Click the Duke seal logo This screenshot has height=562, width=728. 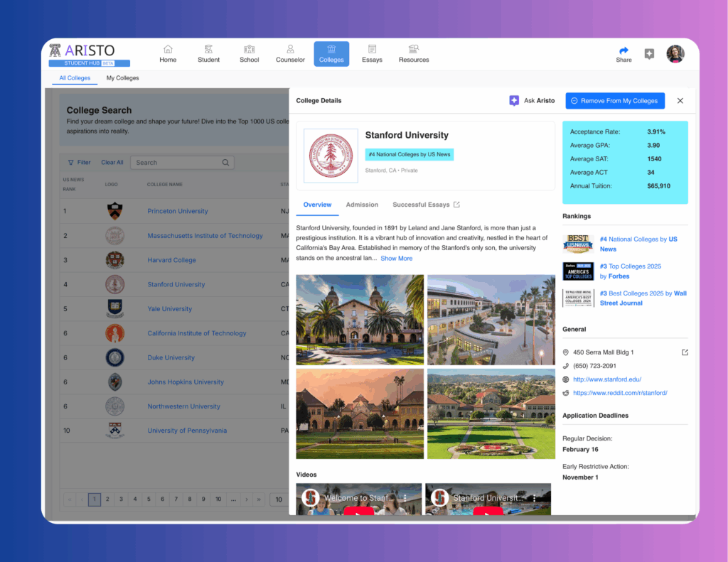114,358
